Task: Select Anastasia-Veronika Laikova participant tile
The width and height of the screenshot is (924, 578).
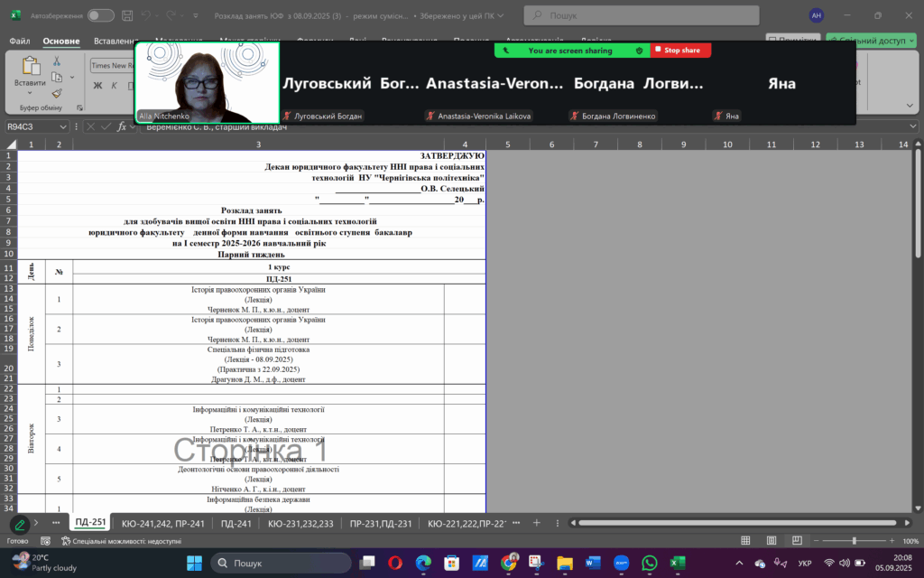Action: click(494, 84)
